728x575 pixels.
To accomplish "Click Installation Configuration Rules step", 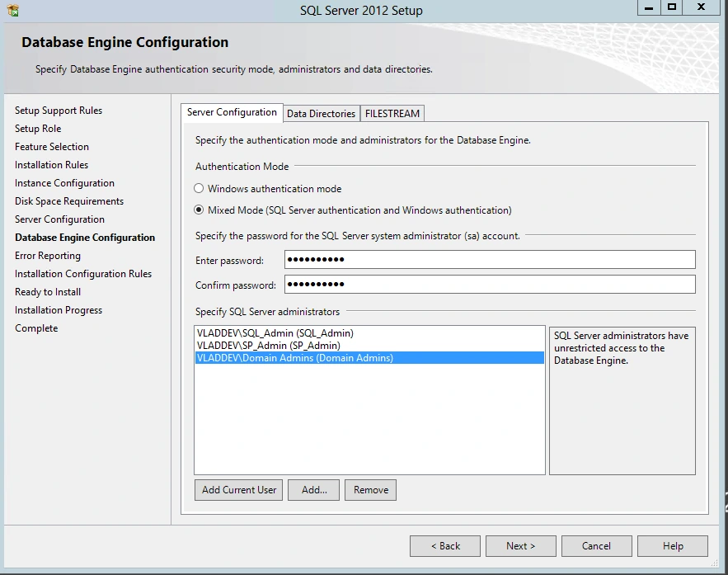I will coord(83,274).
